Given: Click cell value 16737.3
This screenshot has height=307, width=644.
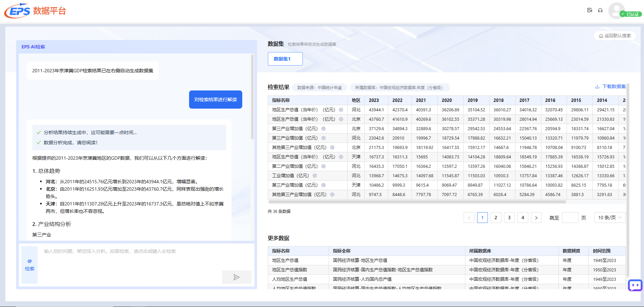Looking at the screenshot, I should (x=376, y=157).
